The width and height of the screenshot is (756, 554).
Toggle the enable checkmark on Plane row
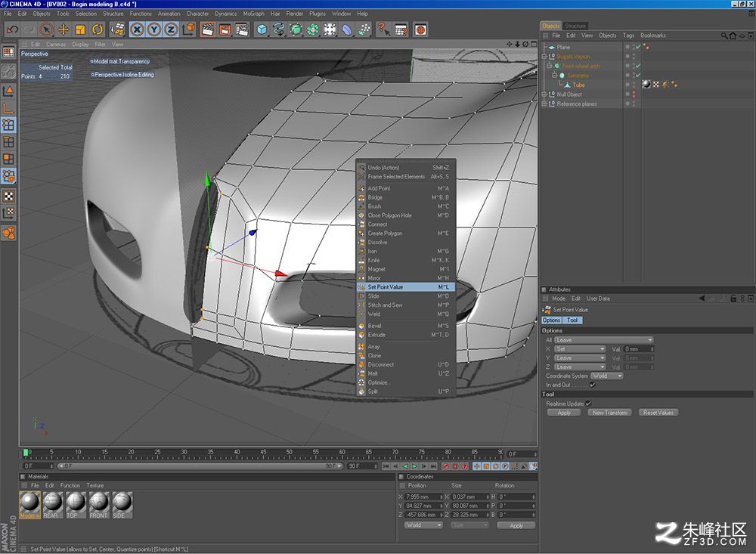click(x=638, y=47)
